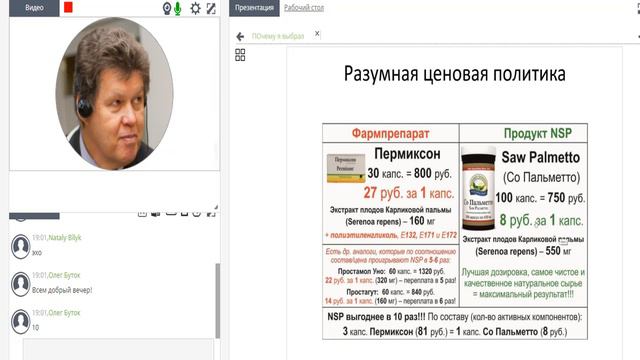Click Nataly Bilyk's chat avatar

click(x=20, y=246)
